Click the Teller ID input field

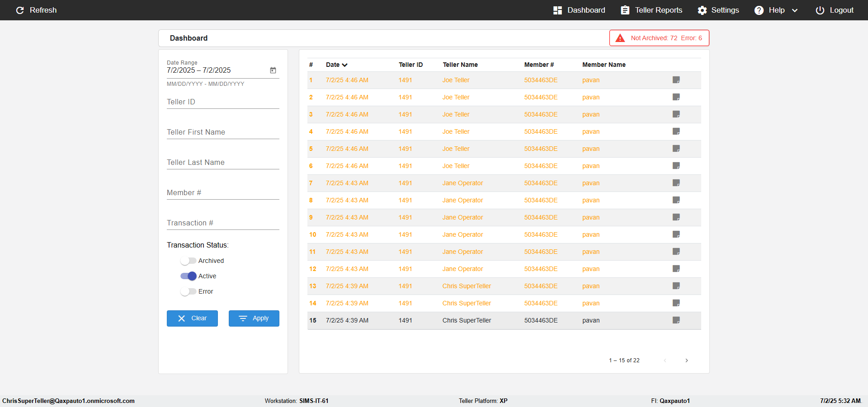point(223,102)
